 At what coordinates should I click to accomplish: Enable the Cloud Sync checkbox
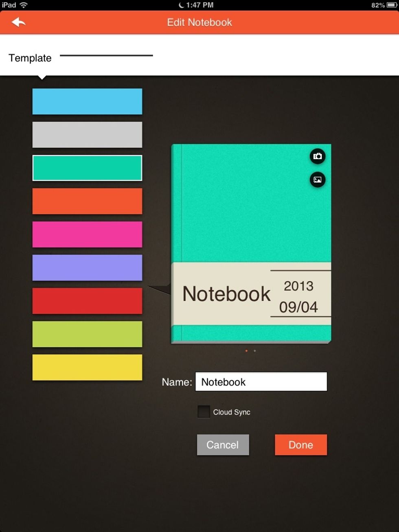point(204,412)
